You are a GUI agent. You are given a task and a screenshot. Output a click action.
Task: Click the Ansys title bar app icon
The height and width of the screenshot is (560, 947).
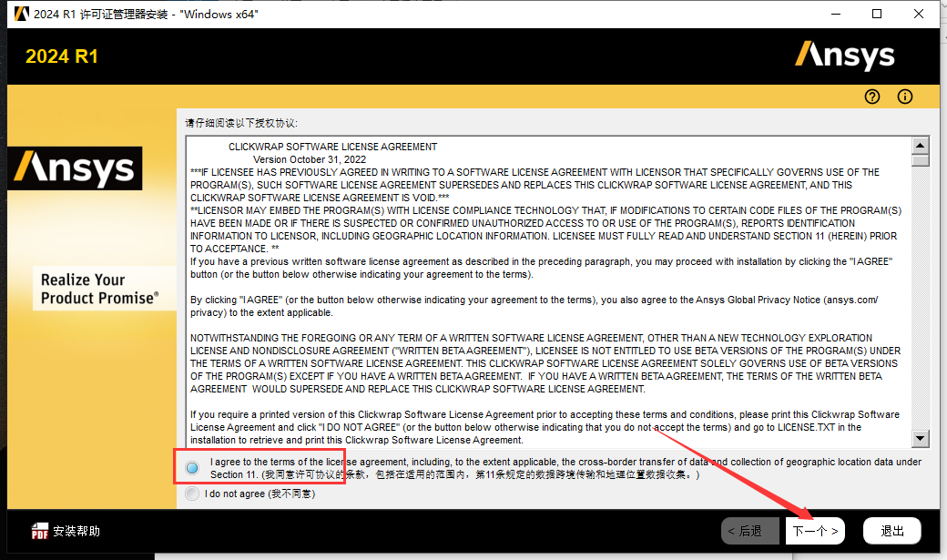coord(21,14)
